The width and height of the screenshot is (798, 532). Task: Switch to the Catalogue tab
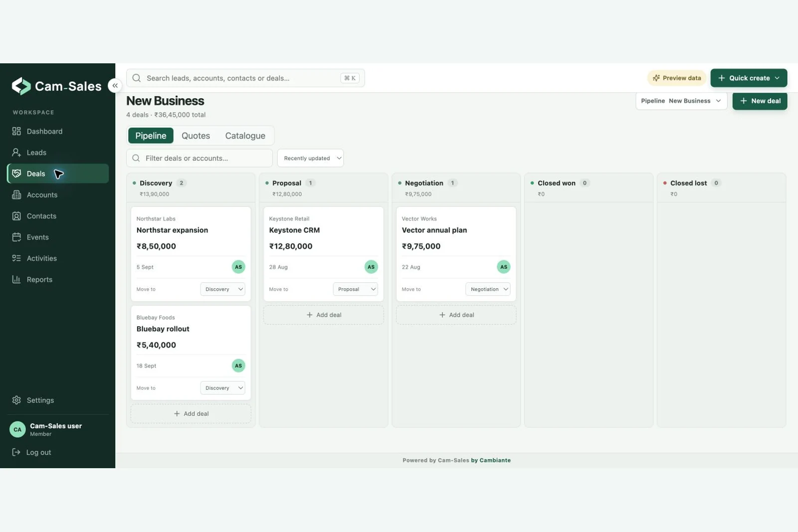point(245,136)
